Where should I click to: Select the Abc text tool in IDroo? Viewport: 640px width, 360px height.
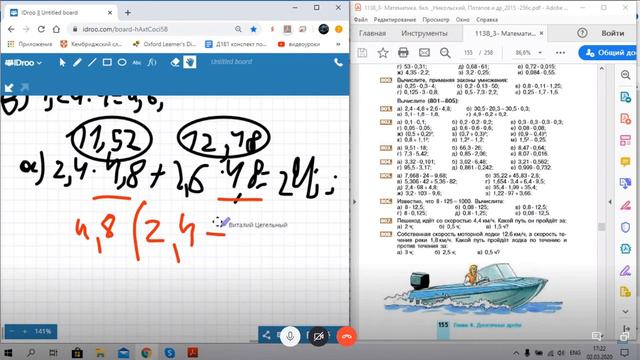click(137, 62)
